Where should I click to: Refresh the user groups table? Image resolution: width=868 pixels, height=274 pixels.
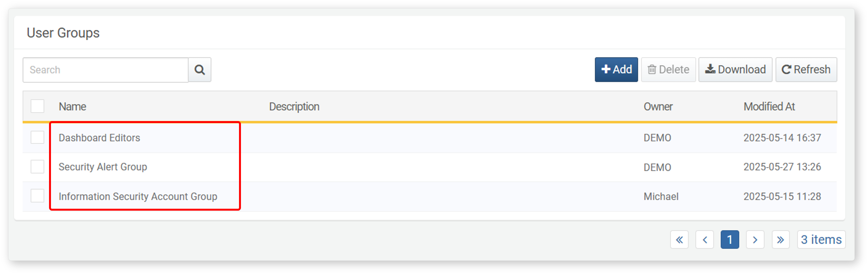(x=806, y=70)
